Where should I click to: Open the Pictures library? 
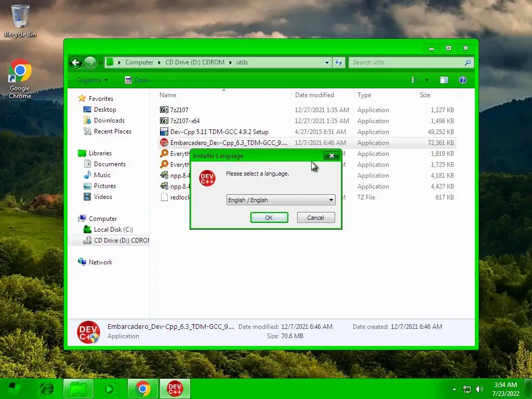coord(105,186)
